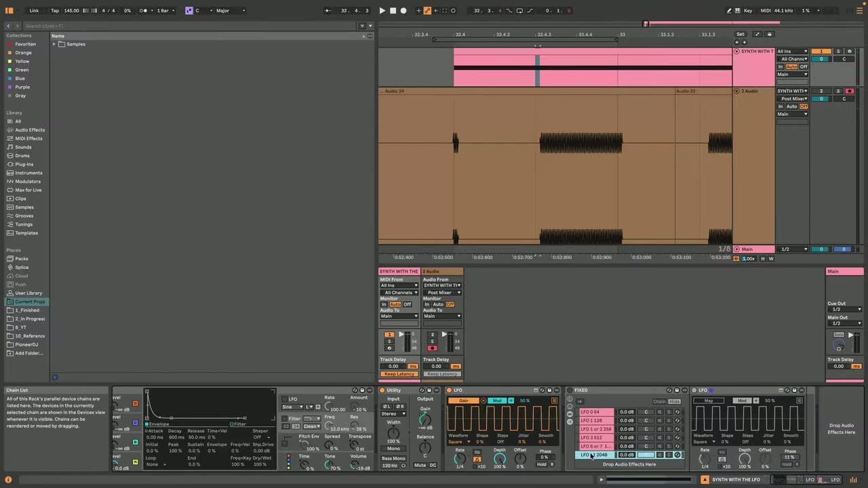This screenshot has width=868, height=488.
Task: Adjust the Utility Width knob
Action: tap(393, 432)
